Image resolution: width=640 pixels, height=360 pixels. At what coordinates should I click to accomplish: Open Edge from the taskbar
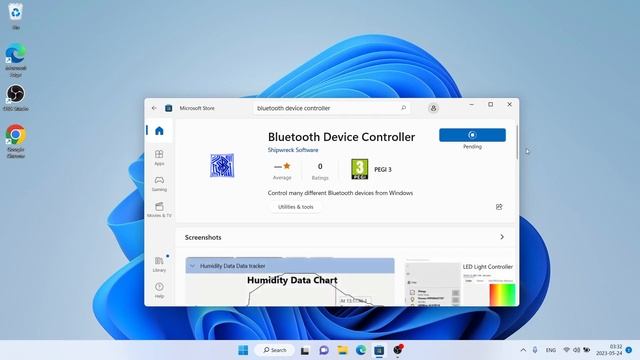pos(361,350)
